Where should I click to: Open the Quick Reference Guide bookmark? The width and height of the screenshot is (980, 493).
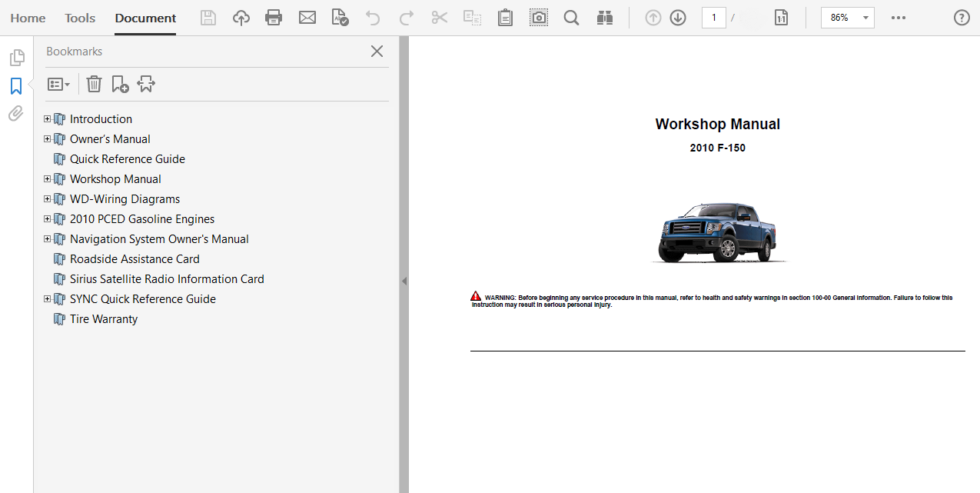(x=127, y=159)
